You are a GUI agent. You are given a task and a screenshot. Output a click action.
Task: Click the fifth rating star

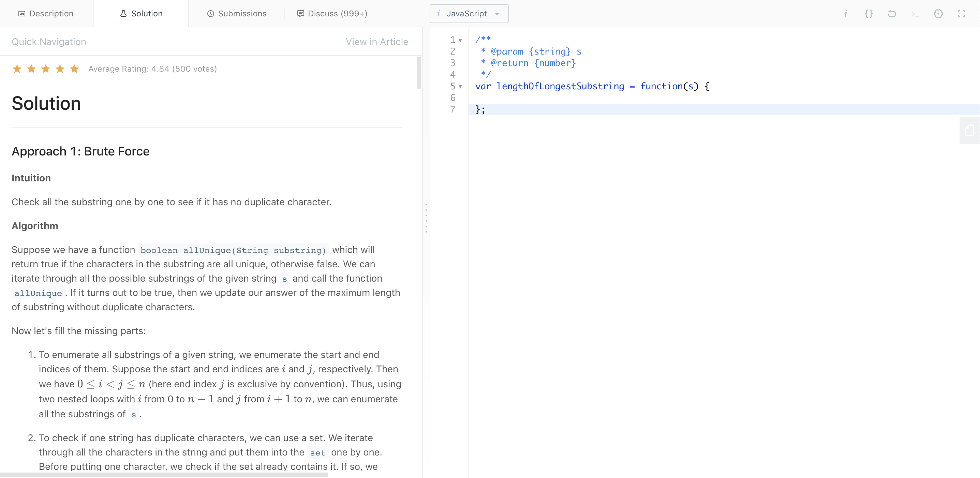click(74, 69)
